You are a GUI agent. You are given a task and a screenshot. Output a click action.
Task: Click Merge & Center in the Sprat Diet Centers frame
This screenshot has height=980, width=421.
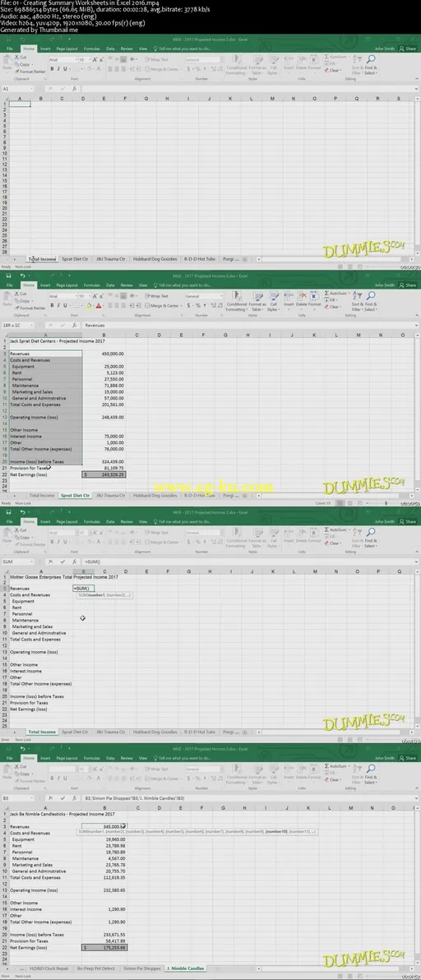(164, 306)
